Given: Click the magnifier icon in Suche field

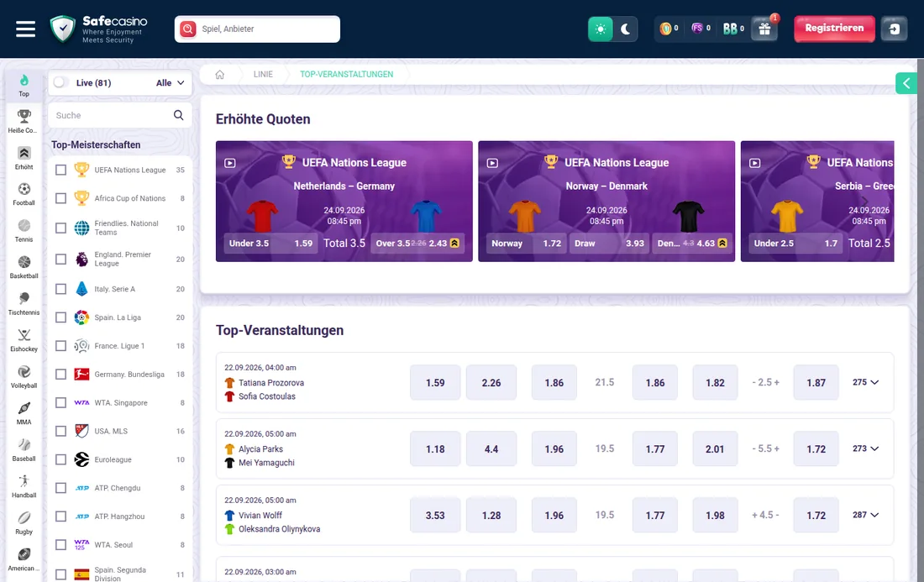Looking at the screenshot, I should pyautogui.click(x=179, y=115).
